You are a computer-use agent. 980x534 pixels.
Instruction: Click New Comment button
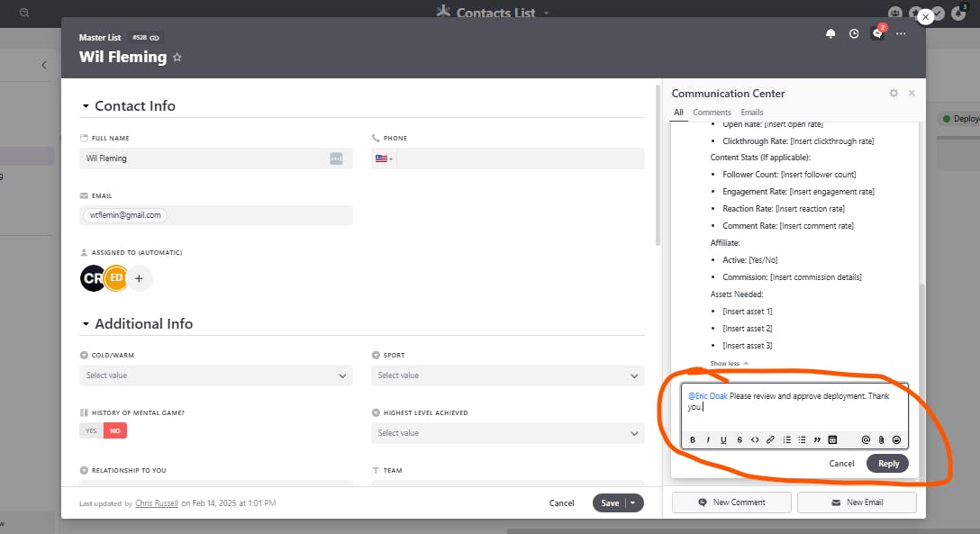pos(731,502)
